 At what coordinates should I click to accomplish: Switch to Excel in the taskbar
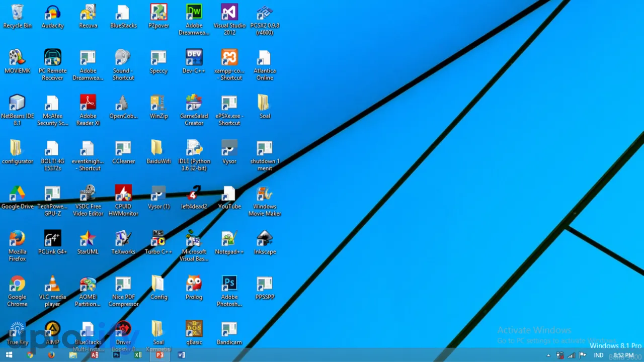click(x=138, y=355)
